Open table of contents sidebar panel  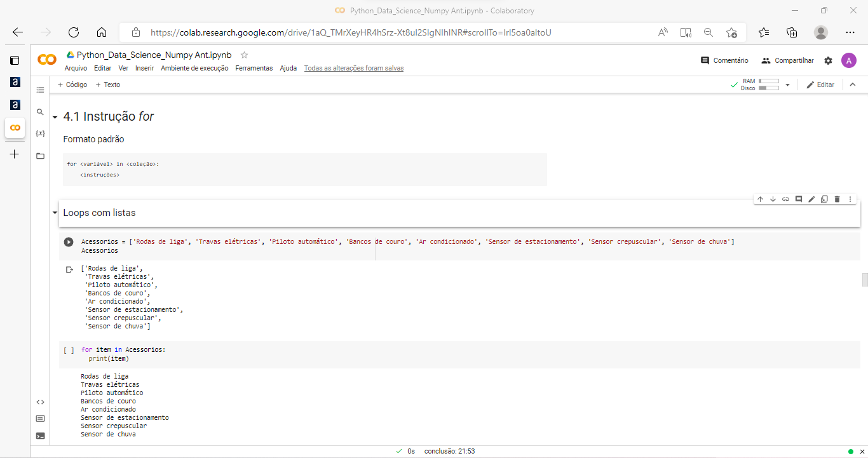coord(40,90)
